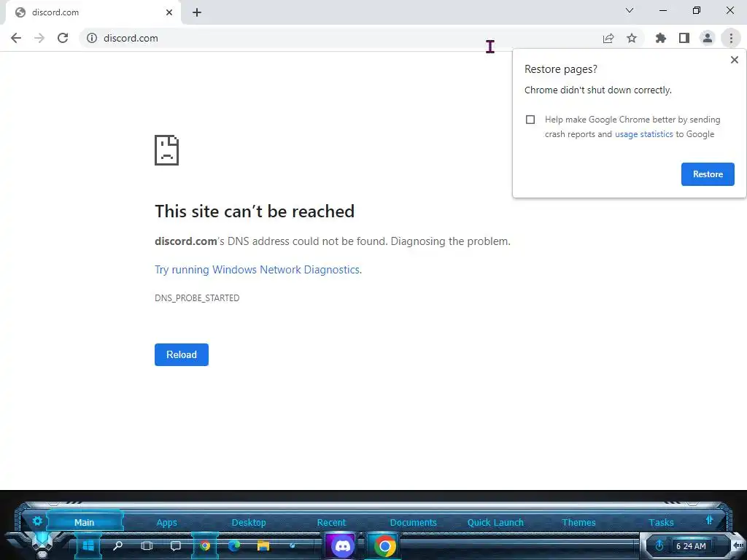
Task: Click the DNS_PROBE_STARTED error code
Action: pos(197,298)
